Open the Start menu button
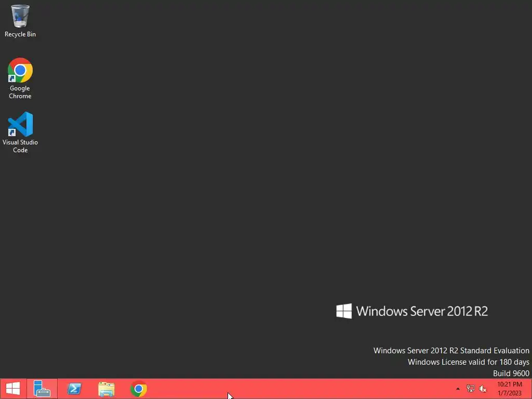 click(13, 389)
